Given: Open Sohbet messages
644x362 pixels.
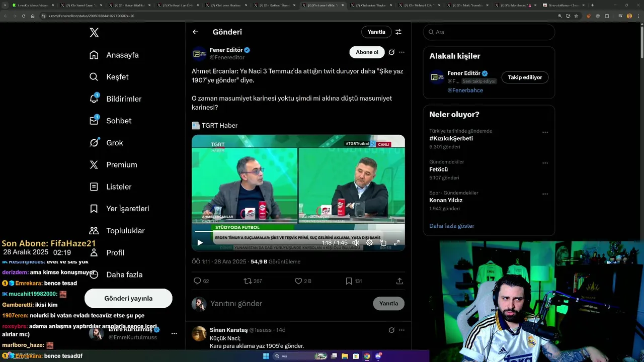Looking at the screenshot, I should (110, 121).
